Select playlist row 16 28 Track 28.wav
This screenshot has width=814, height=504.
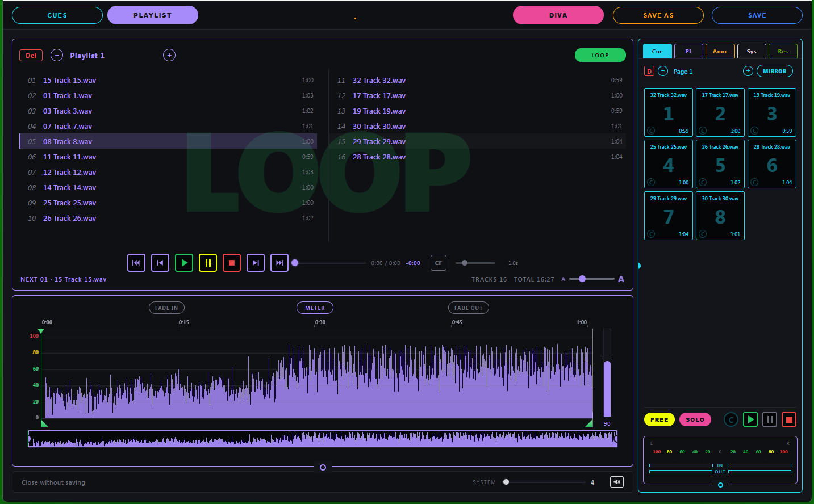[x=477, y=157]
